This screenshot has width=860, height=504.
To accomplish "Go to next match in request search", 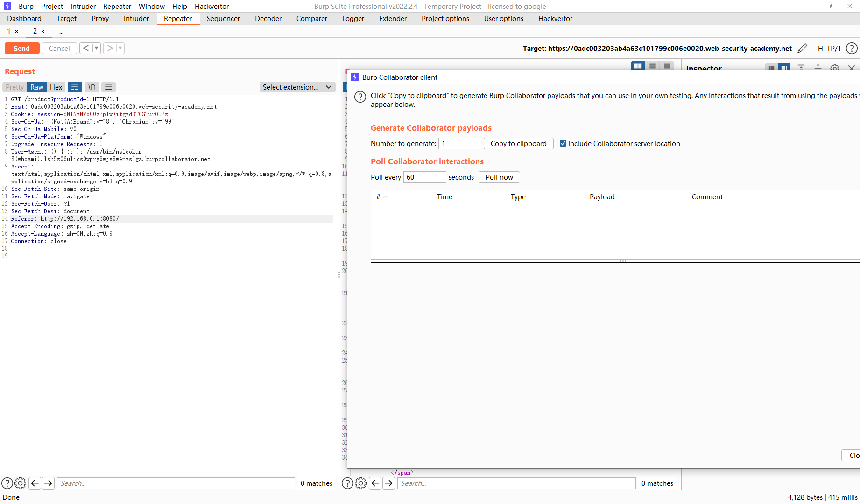I will pyautogui.click(x=48, y=483).
